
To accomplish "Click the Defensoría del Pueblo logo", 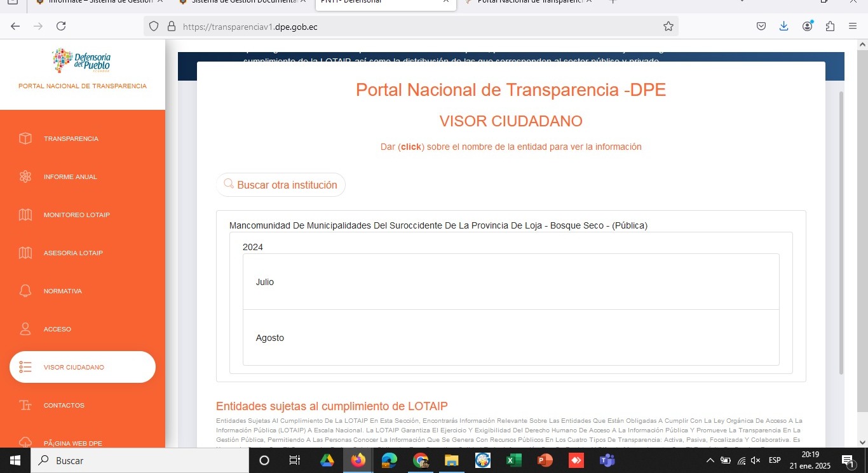I will [82, 62].
